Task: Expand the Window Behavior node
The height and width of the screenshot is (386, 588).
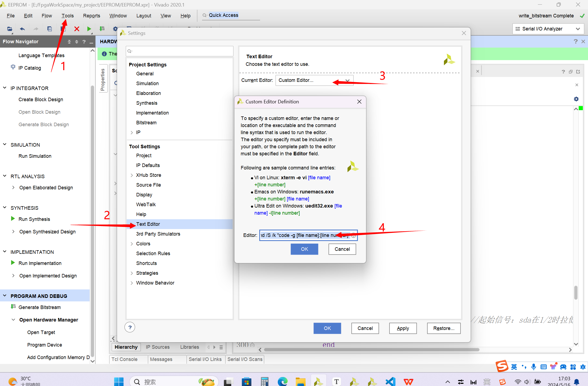Action: (x=132, y=283)
